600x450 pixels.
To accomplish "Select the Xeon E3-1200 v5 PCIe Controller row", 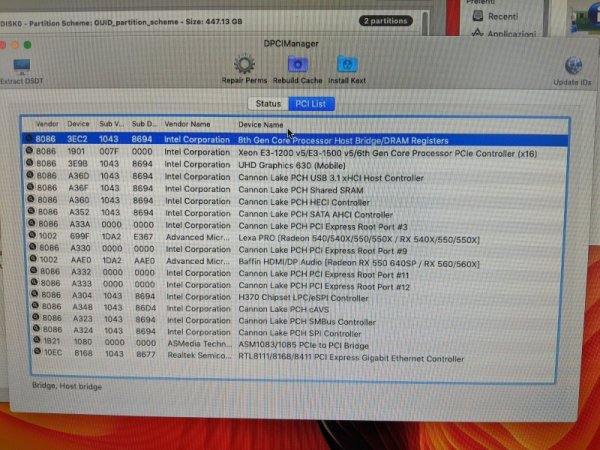I will [295, 152].
